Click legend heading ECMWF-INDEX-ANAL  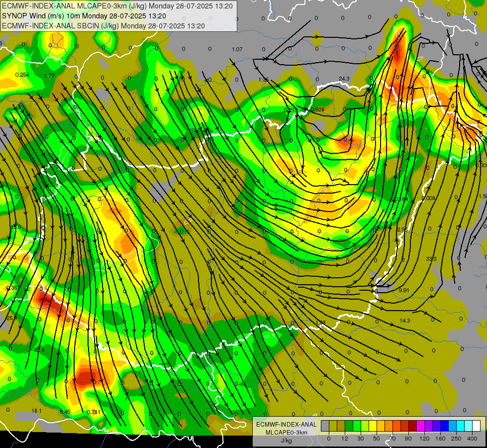pos(286,425)
